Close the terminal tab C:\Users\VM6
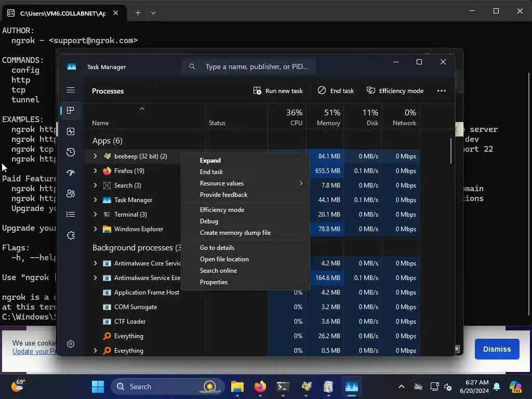The image size is (532, 399). tap(116, 13)
